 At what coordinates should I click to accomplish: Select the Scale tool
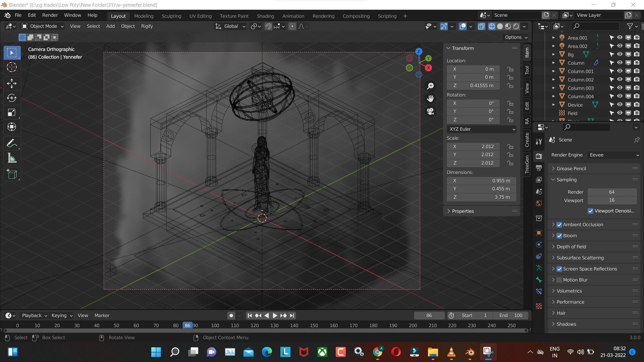tap(11, 113)
